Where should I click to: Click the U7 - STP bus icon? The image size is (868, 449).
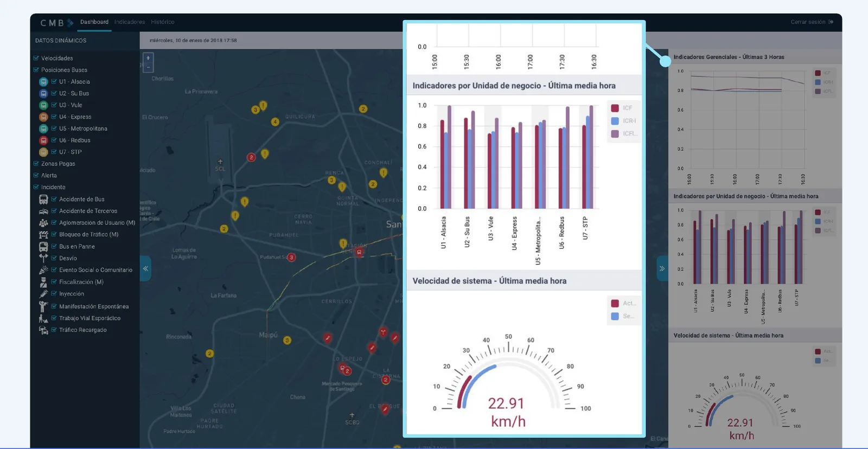click(43, 152)
